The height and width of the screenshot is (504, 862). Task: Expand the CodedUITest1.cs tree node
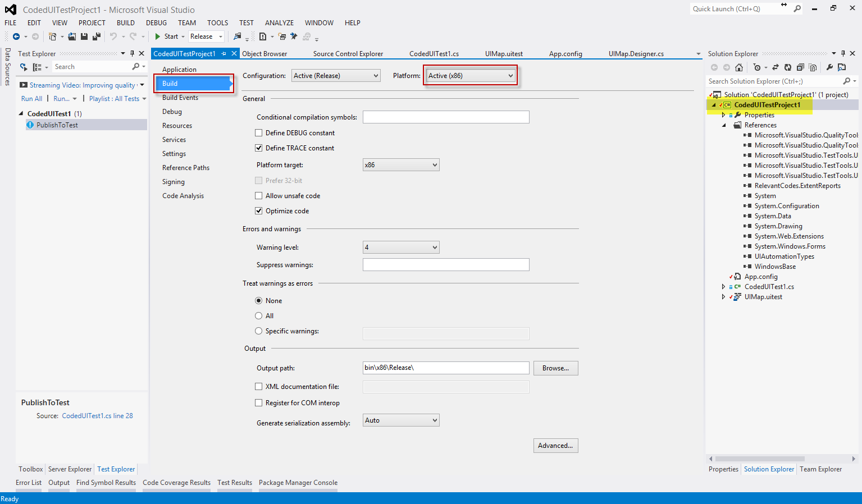(x=723, y=287)
